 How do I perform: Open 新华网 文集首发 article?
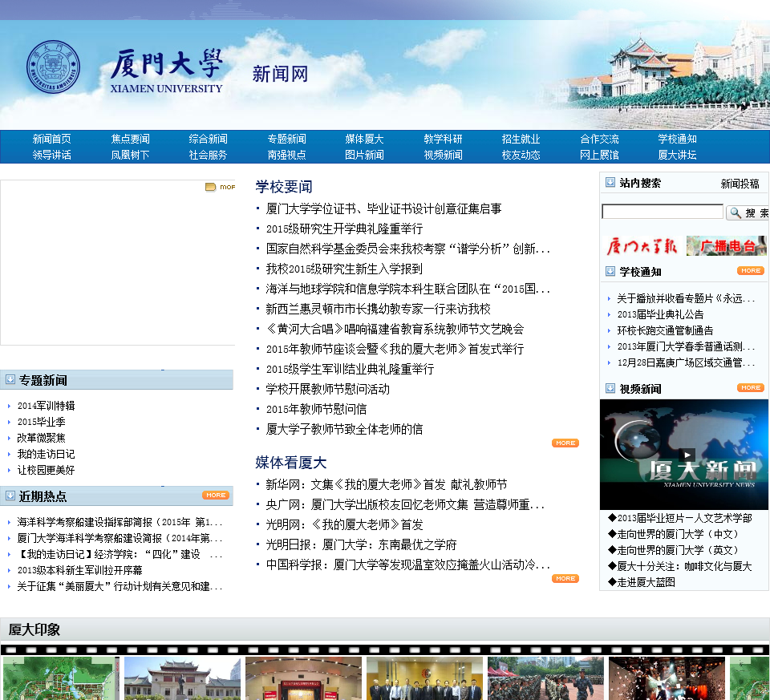click(387, 485)
